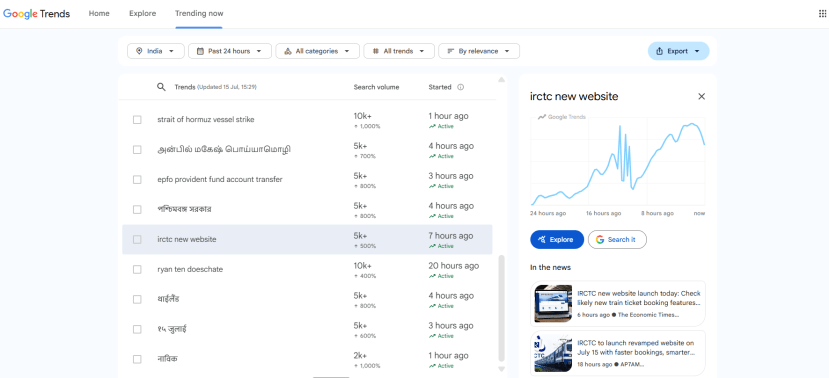Open the Google apps grid icon
Viewport: 829px width, 378px height.
[822, 14]
